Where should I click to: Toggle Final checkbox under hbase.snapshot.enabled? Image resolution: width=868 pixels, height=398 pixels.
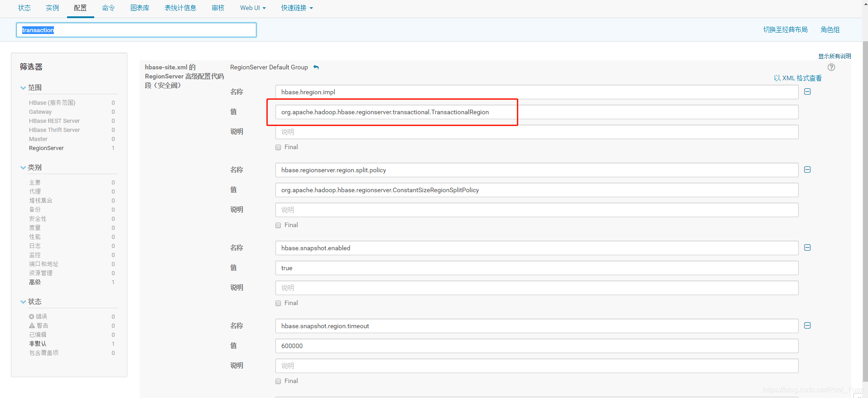click(x=278, y=303)
